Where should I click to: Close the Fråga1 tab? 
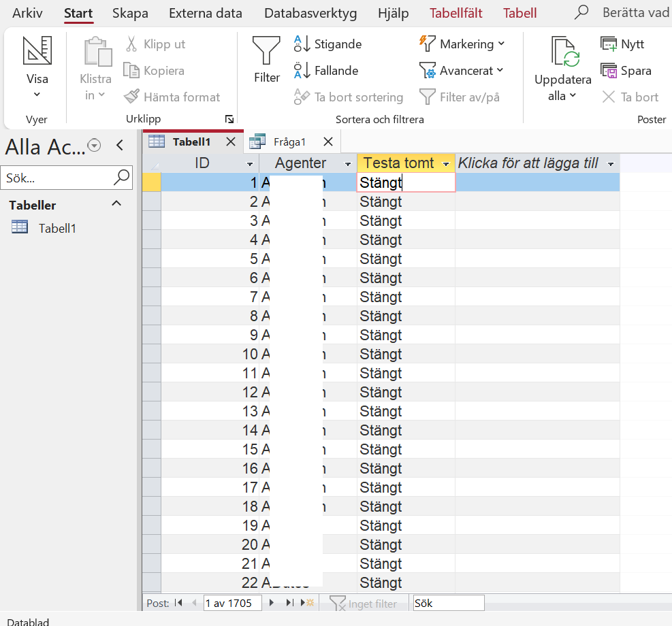[x=328, y=142]
